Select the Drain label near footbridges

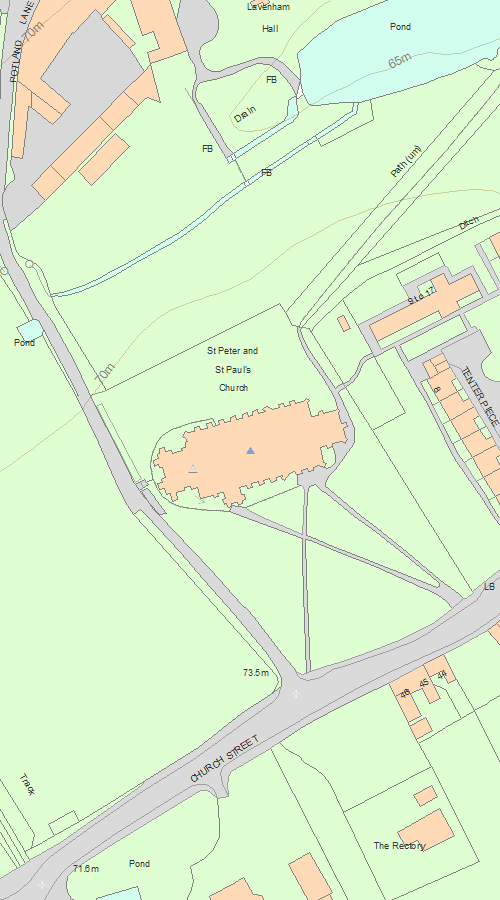[245, 114]
